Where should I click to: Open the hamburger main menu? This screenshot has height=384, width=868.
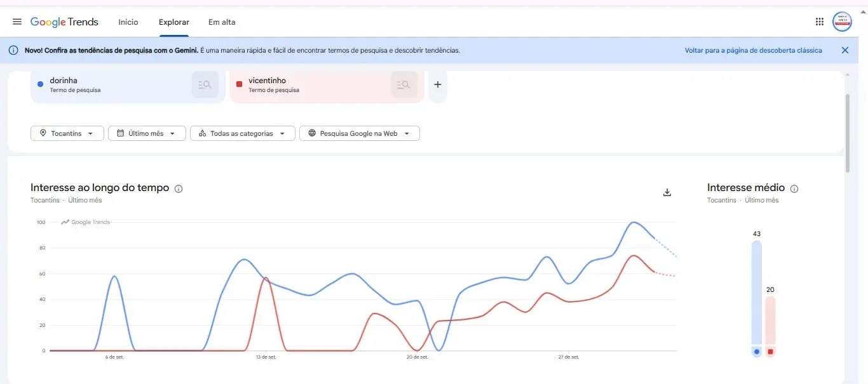pos(17,22)
